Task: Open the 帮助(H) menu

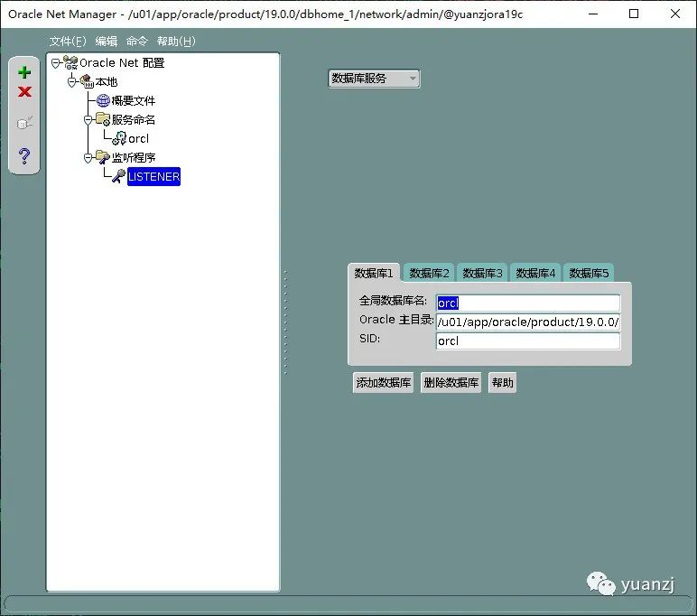Action: point(176,42)
